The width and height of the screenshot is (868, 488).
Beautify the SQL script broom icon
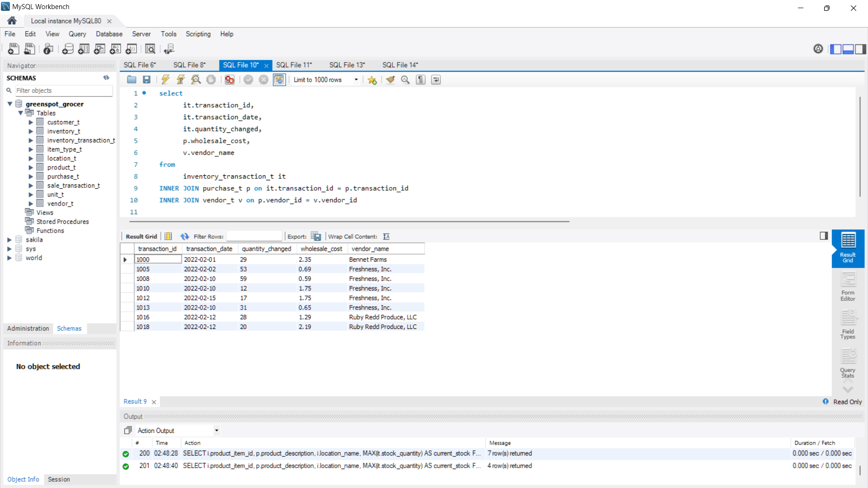[390, 80]
